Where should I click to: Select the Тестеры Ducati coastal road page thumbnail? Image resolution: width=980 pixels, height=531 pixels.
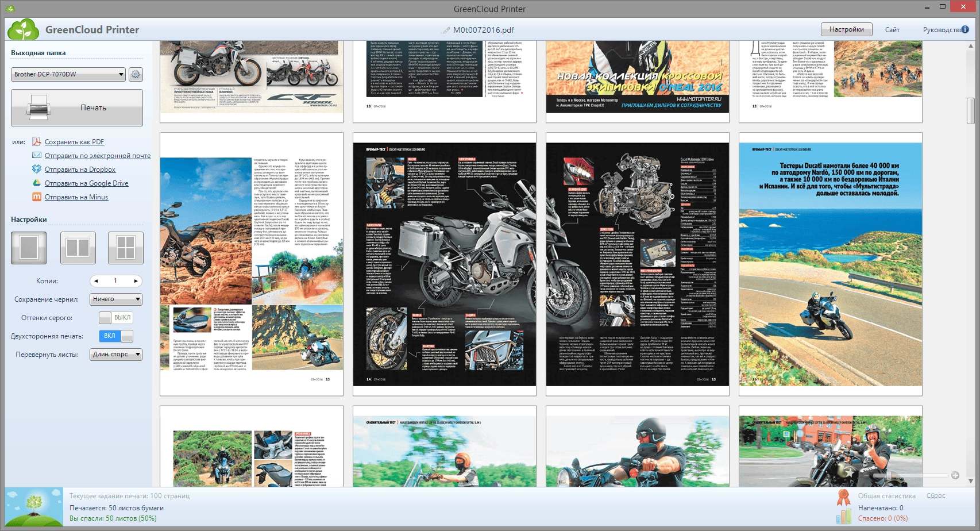click(x=831, y=264)
